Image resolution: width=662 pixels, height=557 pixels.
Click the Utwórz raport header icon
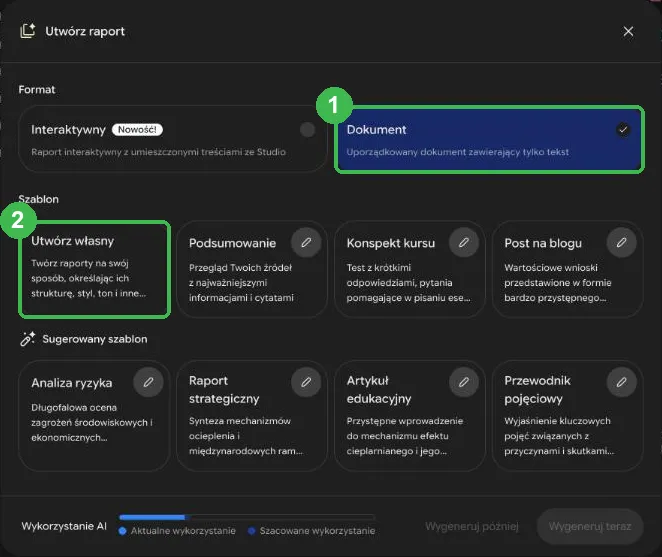click(x=28, y=31)
